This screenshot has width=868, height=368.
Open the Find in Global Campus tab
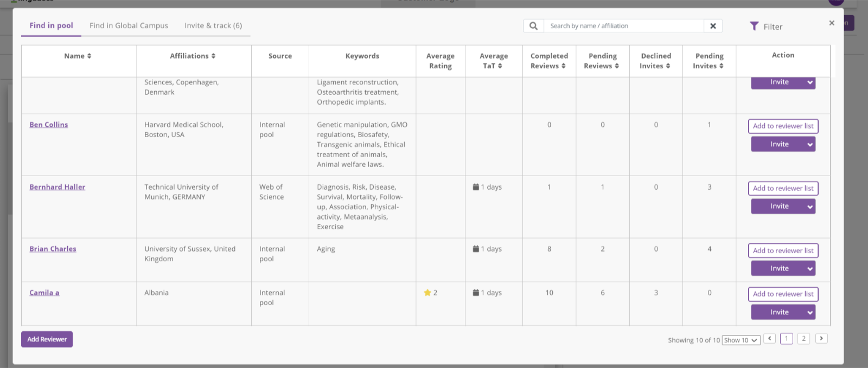point(129,25)
